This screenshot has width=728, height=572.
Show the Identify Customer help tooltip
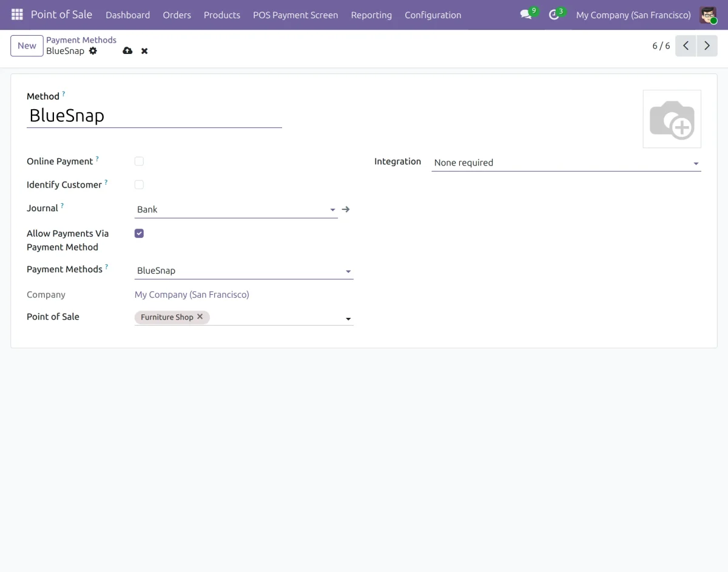pos(106,182)
